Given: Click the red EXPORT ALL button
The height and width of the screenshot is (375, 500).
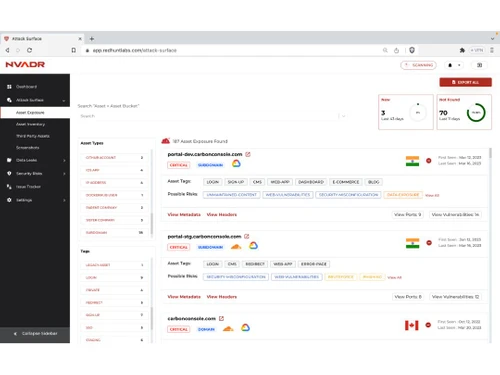Looking at the screenshot, I should [465, 82].
